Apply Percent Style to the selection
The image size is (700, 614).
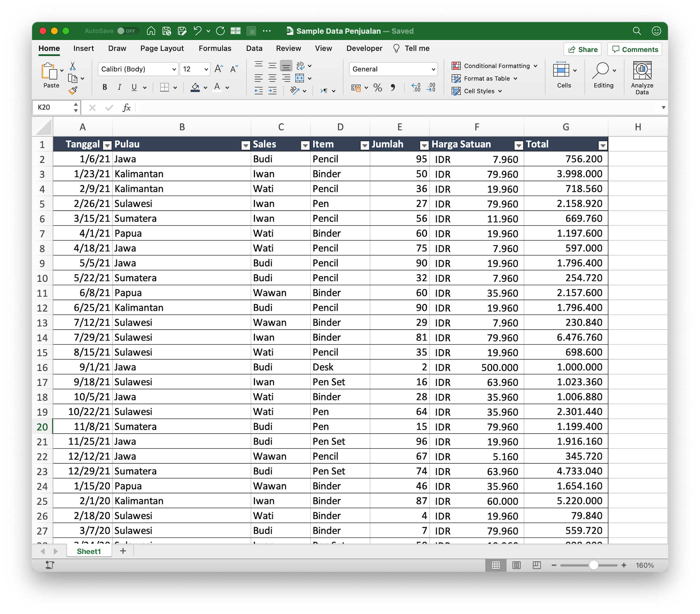coord(377,88)
